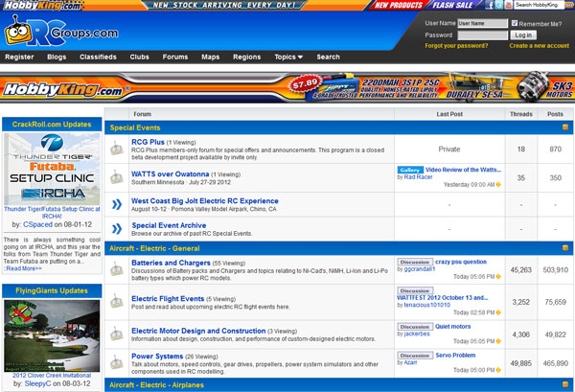The image size is (575, 392).
Task: Click the User Name input field
Action: pyautogui.click(x=483, y=23)
